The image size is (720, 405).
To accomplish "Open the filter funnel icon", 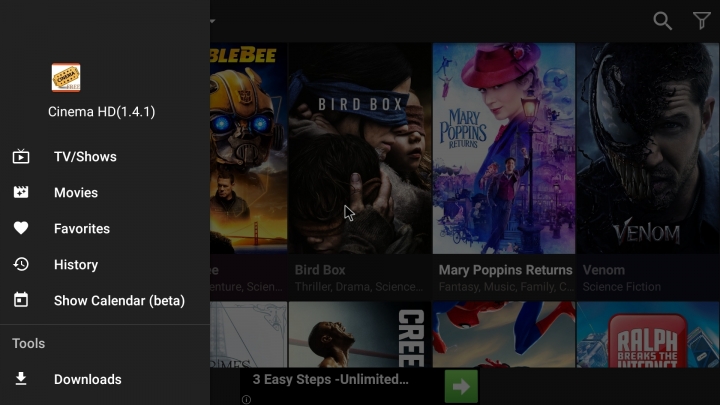I will pyautogui.click(x=702, y=21).
